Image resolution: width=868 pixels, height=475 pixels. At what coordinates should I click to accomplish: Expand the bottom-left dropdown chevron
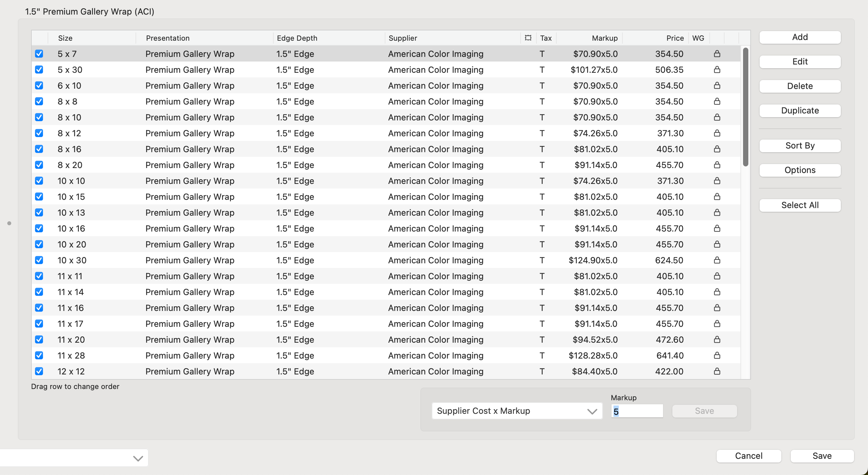click(x=138, y=458)
